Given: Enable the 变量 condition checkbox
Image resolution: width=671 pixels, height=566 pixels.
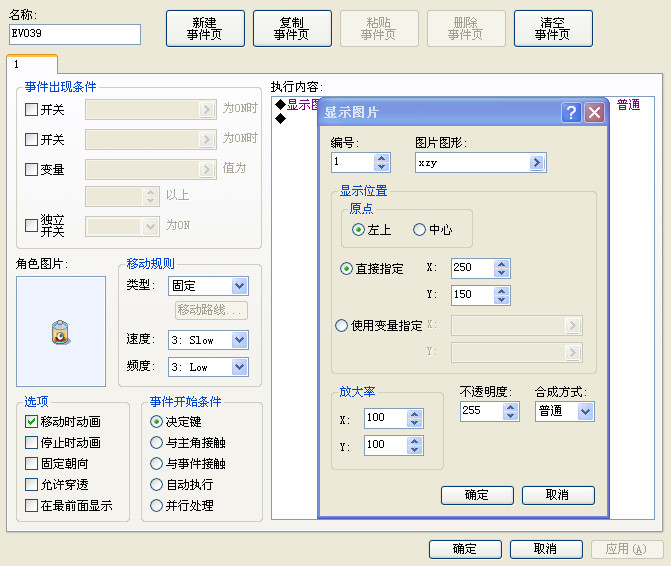Looking at the screenshot, I should [x=31, y=169].
